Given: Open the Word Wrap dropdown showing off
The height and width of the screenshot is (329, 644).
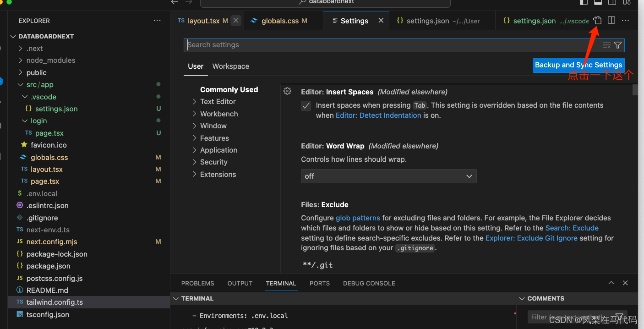Looking at the screenshot, I should [388, 176].
